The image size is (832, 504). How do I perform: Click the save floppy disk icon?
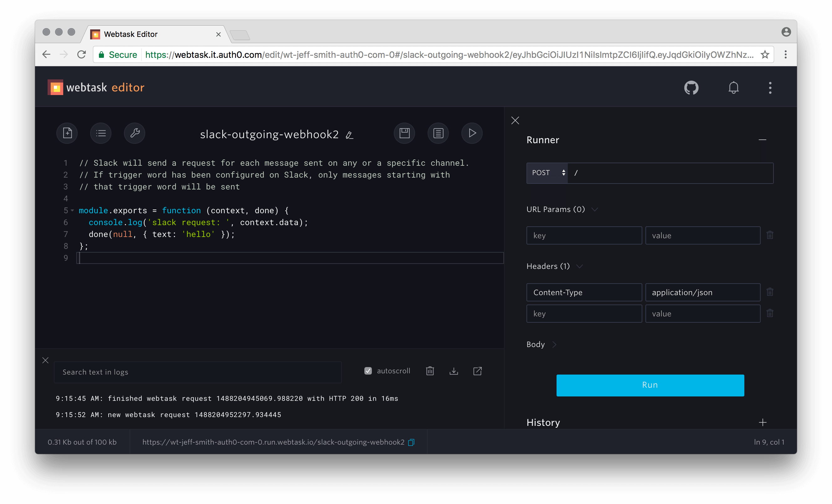pos(404,133)
